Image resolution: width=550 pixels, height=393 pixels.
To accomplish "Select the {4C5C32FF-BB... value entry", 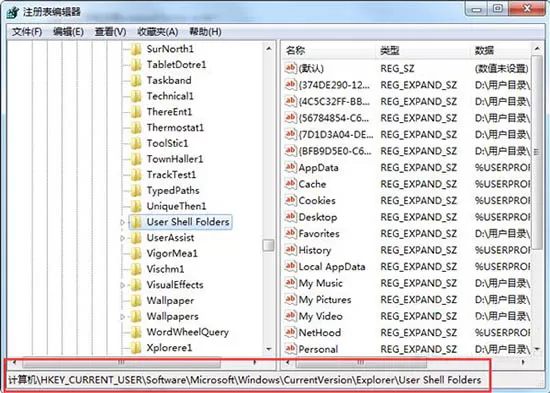I will pyautogui.click(x=334, y=101).
